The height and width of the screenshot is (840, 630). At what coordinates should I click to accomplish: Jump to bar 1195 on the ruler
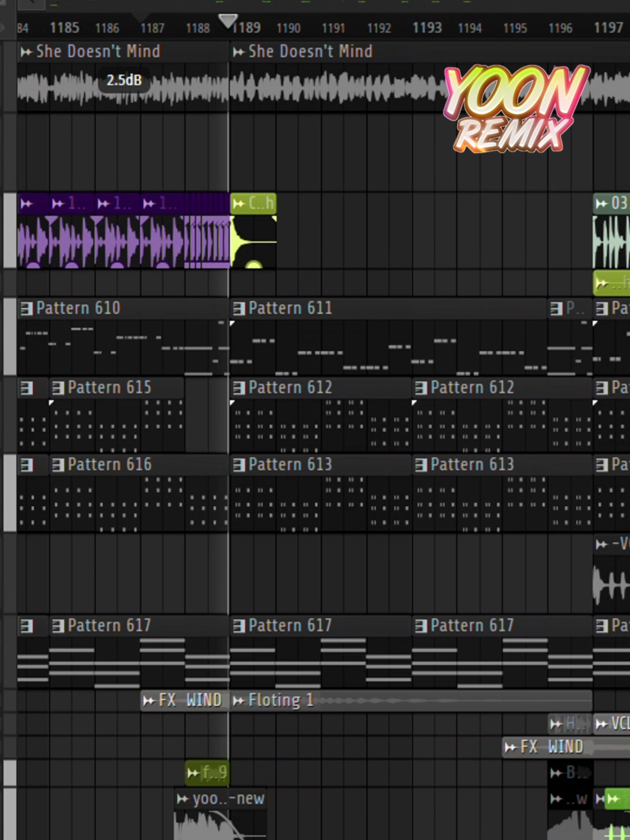(515, 28)
